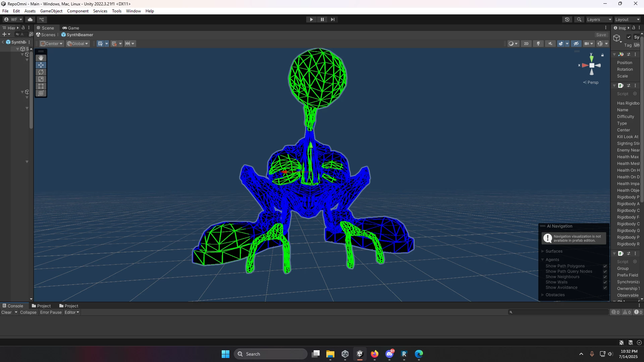This screenshot has width=644, height=362.
Task: Click Collapse in the Console toolbar
Action: tap(28, 312)
